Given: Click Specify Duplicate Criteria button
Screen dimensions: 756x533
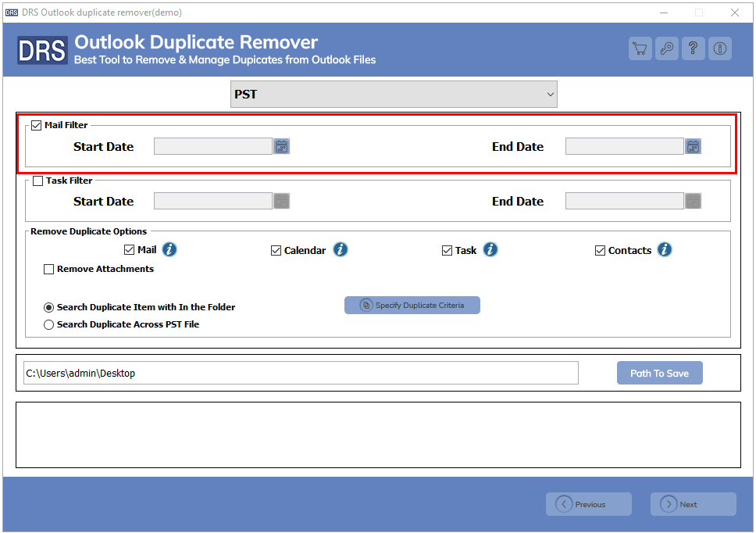Looking at the screenshot, I should pos(412,306).
